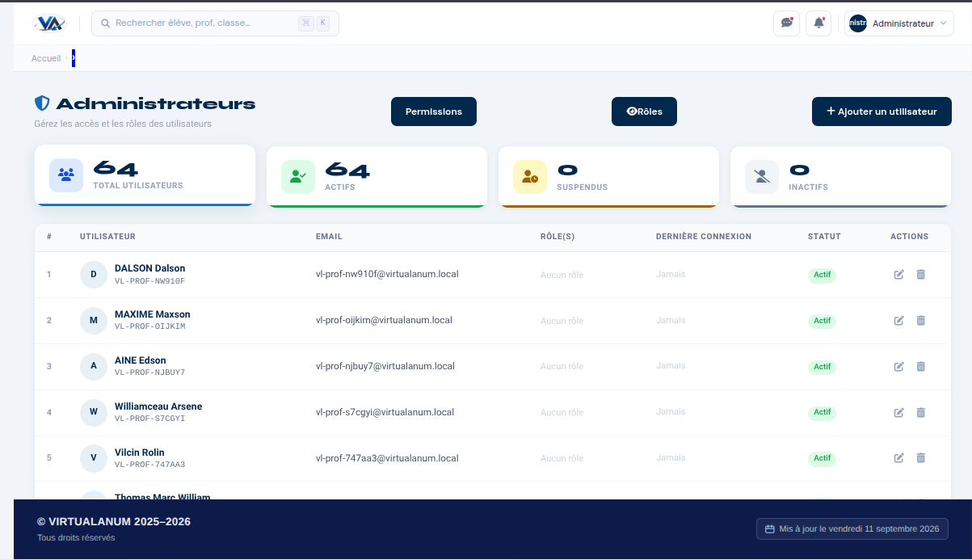Open the Permissions page

pos(434,112)
